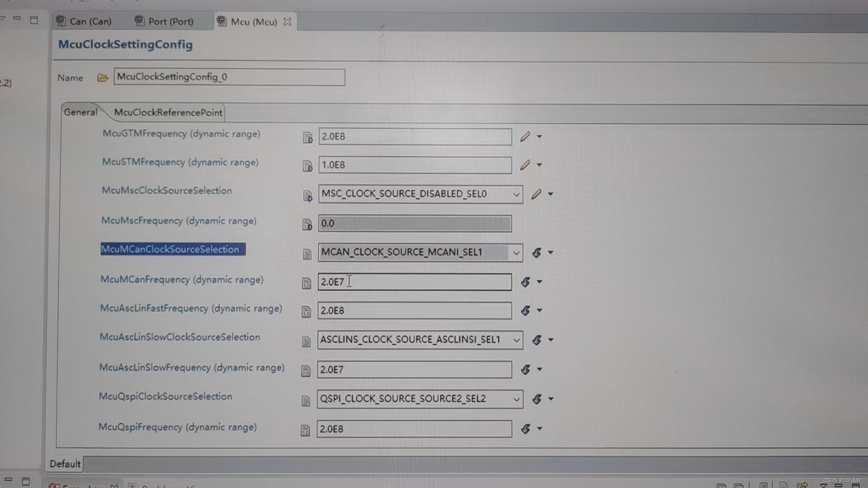This screenshot has width=868, height=488.
Task: Click the document icon before McuQspiFrequency field
Action: click(x=306, y=430)
